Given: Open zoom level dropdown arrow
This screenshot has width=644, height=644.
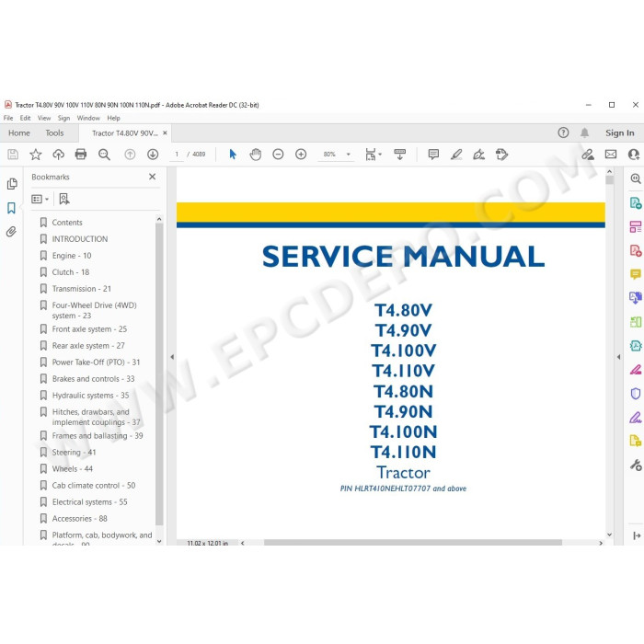Looking at the screenshot, I should click(349, 155).
